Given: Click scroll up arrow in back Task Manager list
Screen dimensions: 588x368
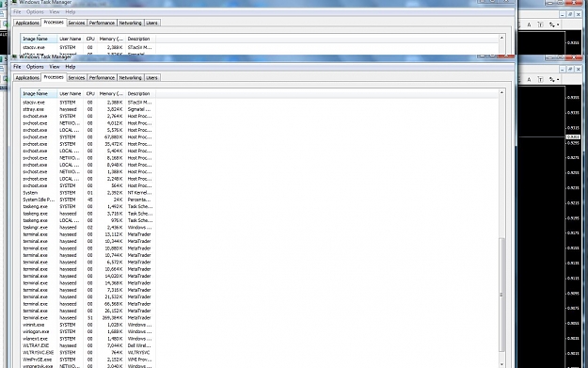Looking at the screenshot, I should click(501, 38).
